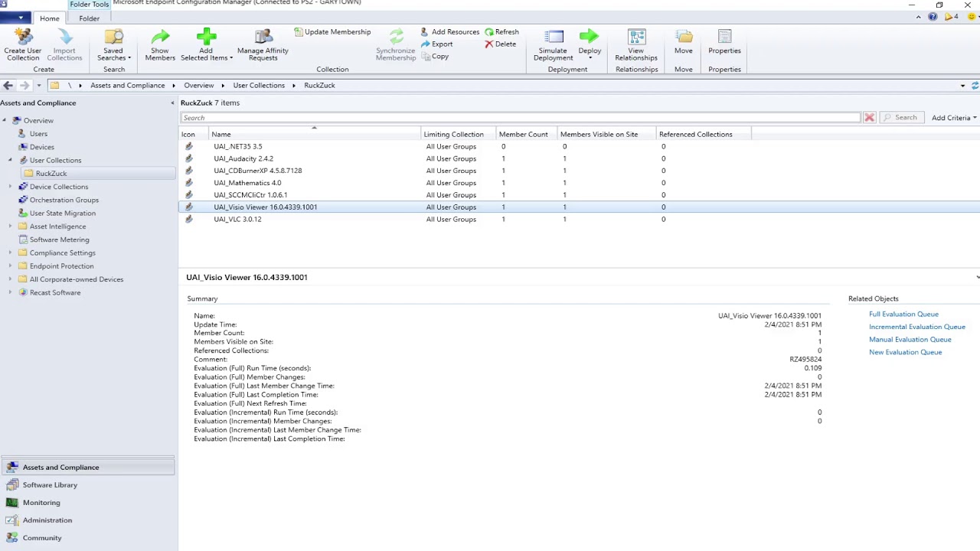Open the notifications flag icon
The width and height of the screenshot is (980, 551).
[951, 17]
